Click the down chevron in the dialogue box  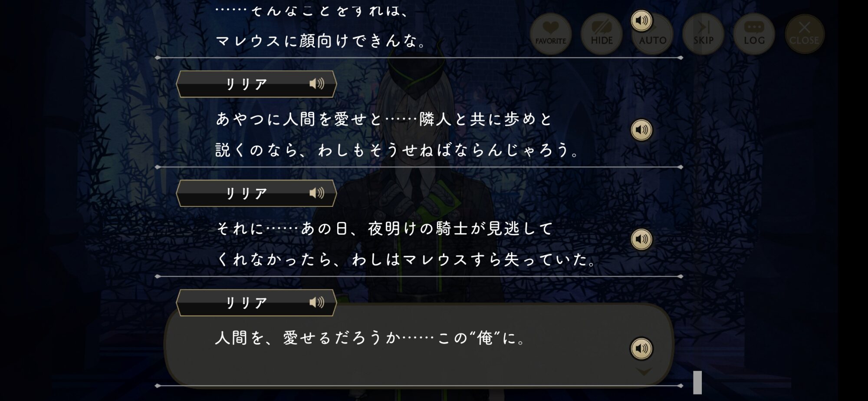coord(644,372)
